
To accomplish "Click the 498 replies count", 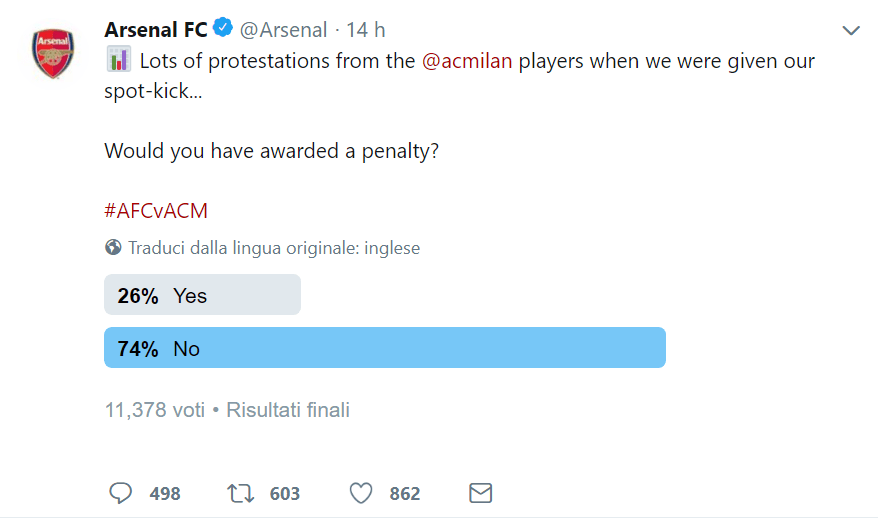I will point(164,494).
